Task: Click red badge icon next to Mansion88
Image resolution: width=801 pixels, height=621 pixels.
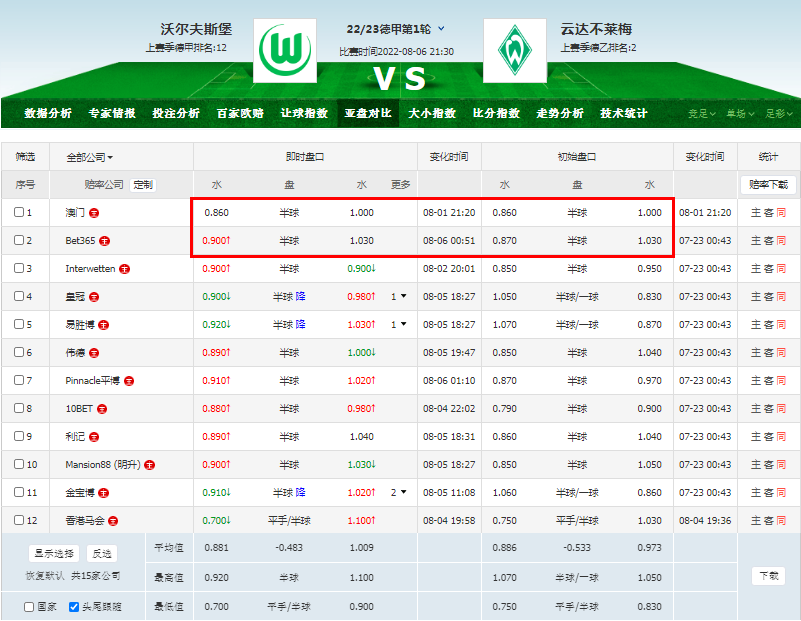Action: tap(150, 465)
